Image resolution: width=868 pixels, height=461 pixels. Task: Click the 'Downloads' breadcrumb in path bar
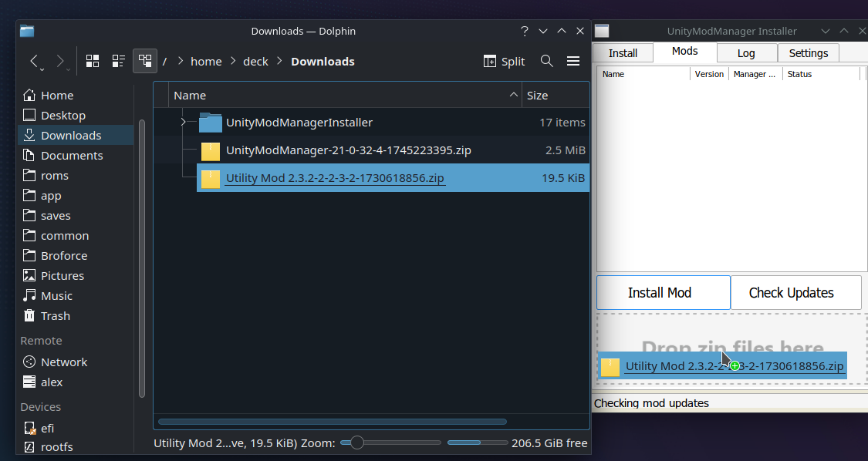click(323, 62)
